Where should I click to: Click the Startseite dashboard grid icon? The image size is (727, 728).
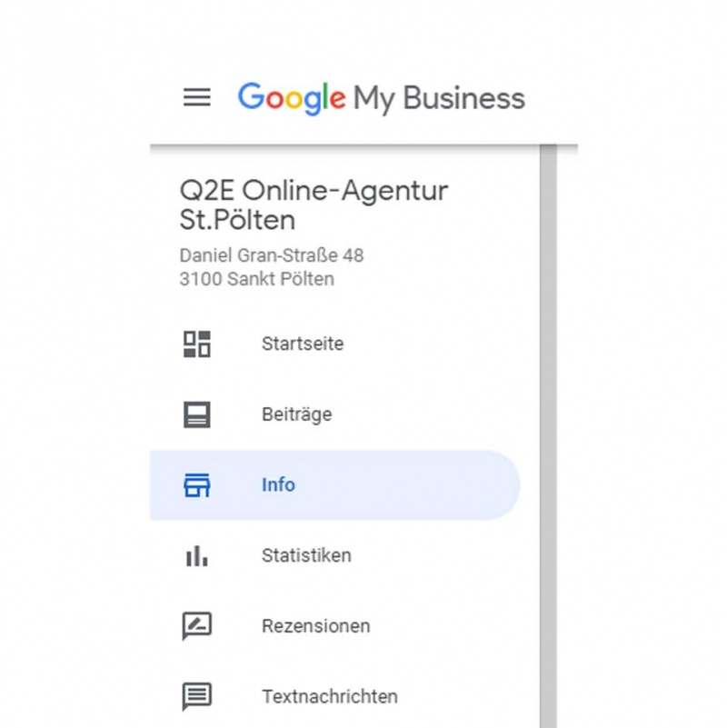coord(197,344)
